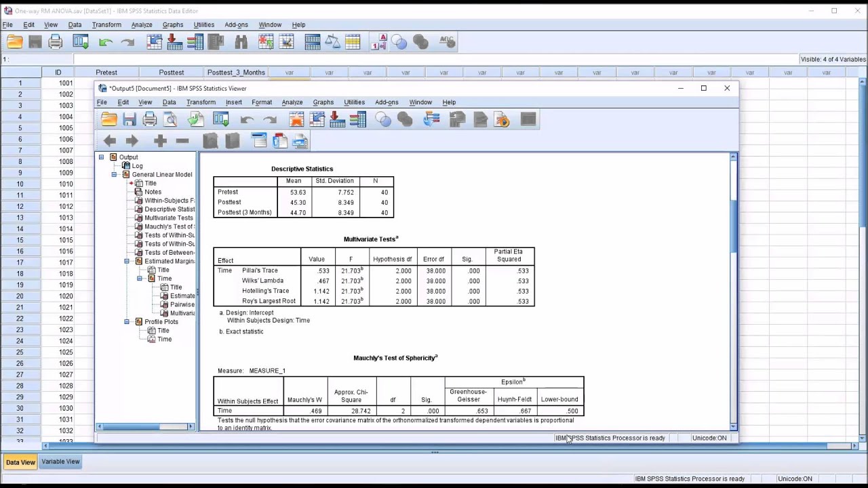Collapse Profile Plots outline node

point(127,322)
